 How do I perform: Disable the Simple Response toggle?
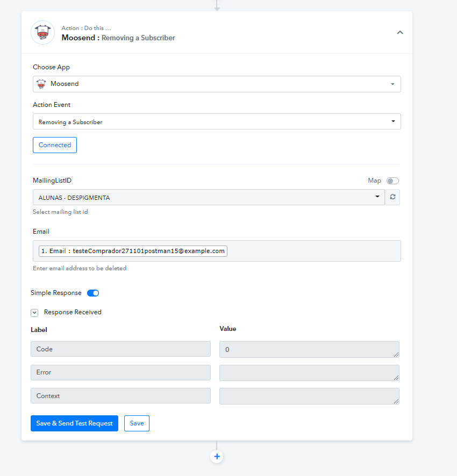point(93,293)
